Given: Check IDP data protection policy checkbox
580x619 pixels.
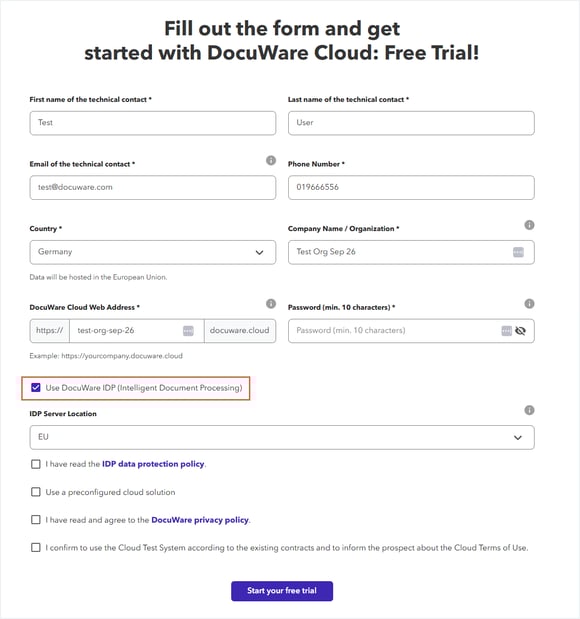Looking at the screenshot, I should [x=36, y=464].
